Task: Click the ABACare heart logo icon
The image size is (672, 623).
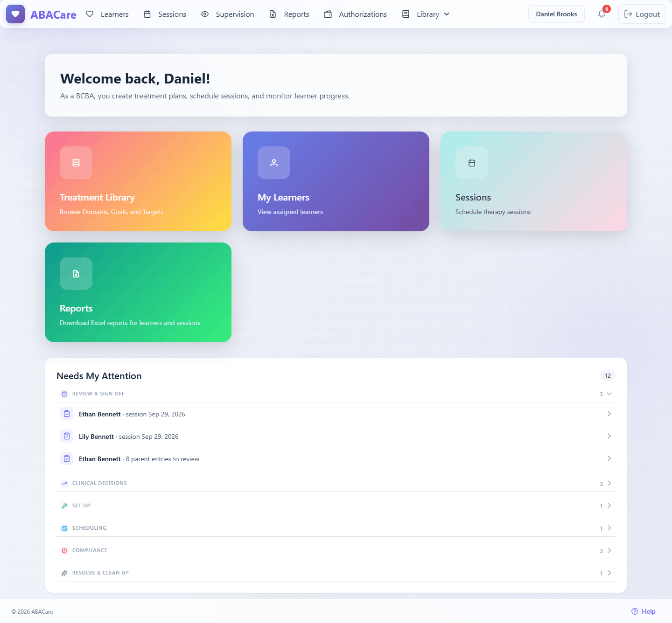Action: point(15,14)
